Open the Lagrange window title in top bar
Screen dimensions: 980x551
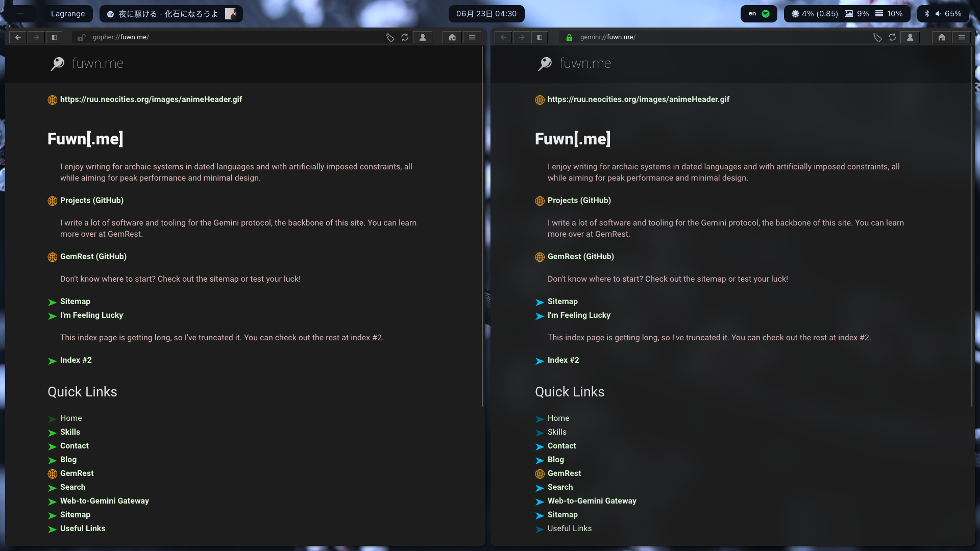[x=68, y=14]
